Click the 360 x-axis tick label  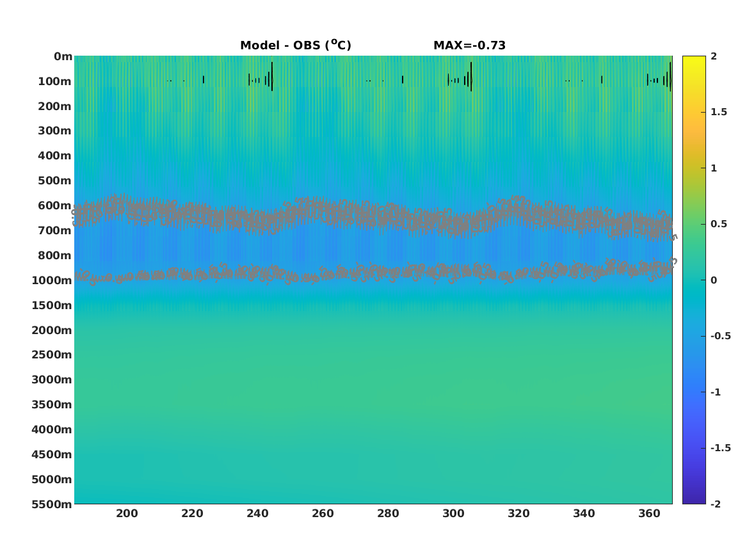(649, 513)
